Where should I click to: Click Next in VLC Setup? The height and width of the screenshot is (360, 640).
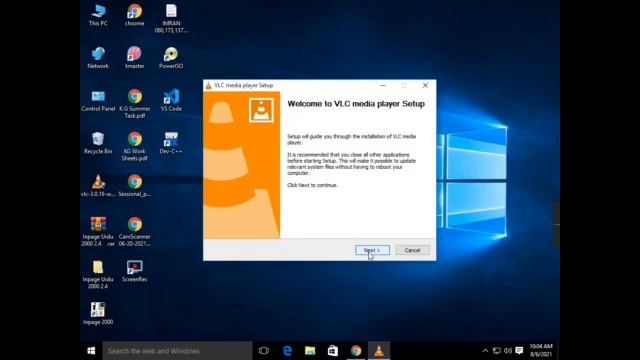(x=372, y=250)
